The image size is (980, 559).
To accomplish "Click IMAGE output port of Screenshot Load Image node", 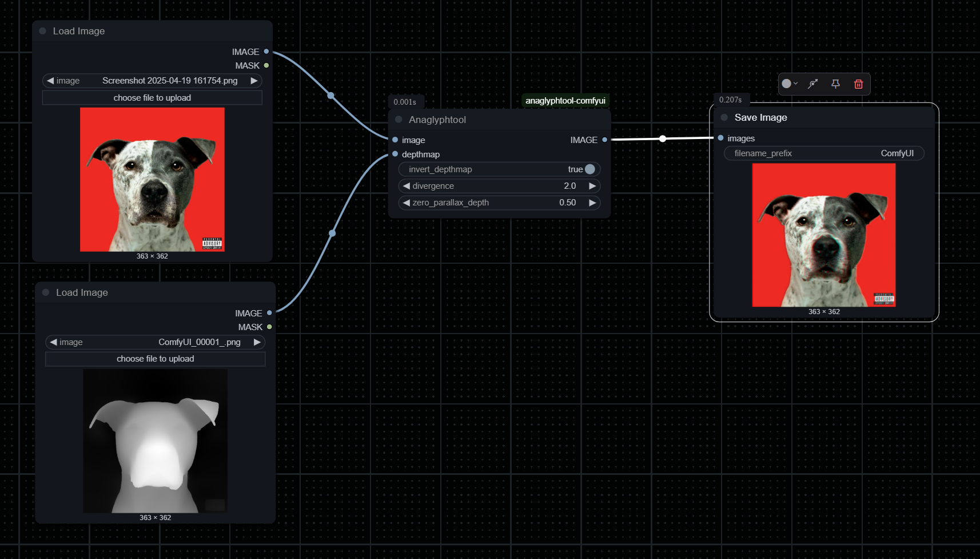I will pos(266,51).
